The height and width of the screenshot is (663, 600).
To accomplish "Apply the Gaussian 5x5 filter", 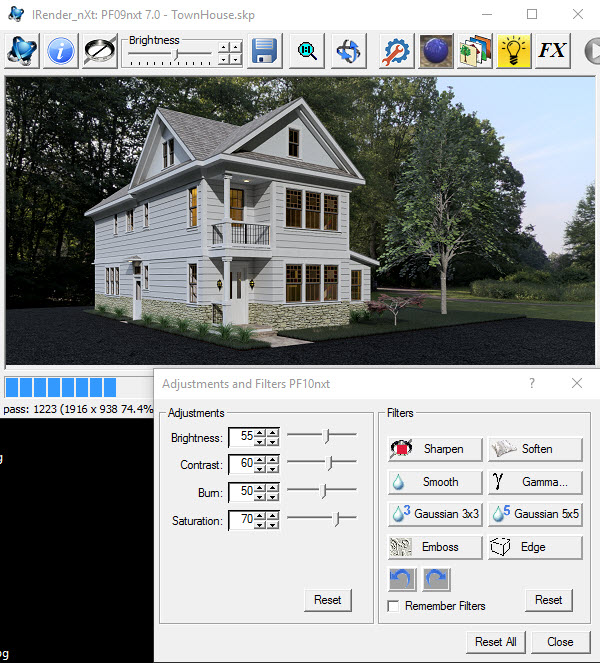I will [x=535, y=514].
